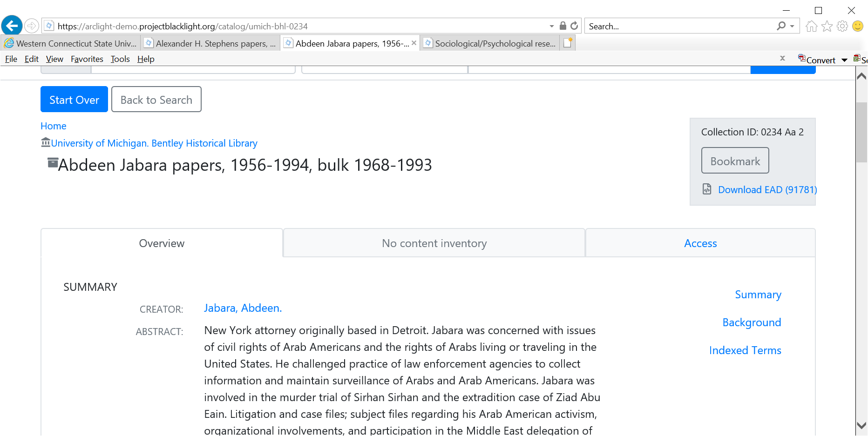Click the Home icon in the browser toolbar
This screenshot has height=436, width=868.
[811, 26]
